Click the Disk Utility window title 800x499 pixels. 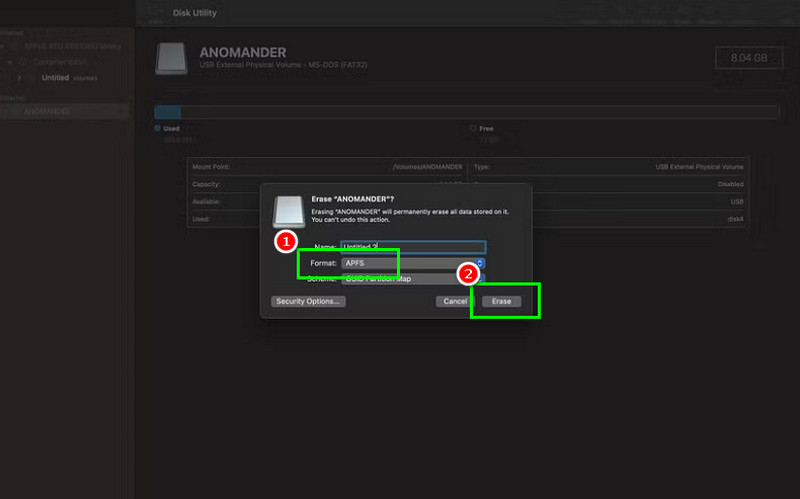pos(194,13)
